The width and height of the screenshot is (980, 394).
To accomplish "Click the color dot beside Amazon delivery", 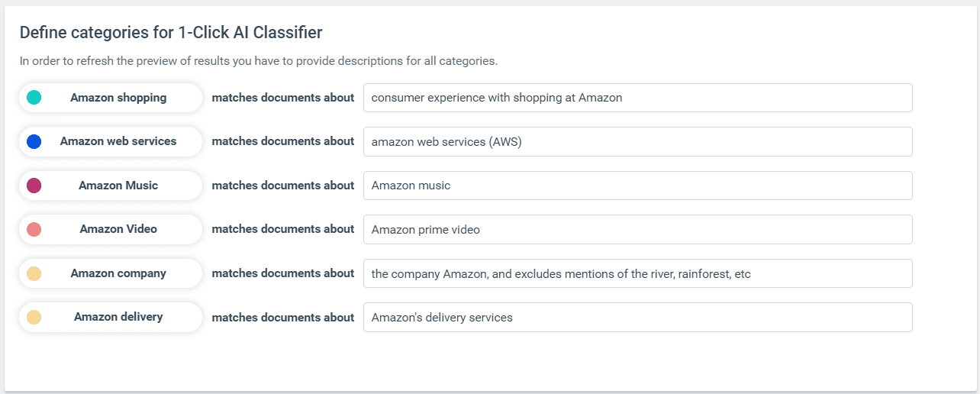I will pos(34,317).
